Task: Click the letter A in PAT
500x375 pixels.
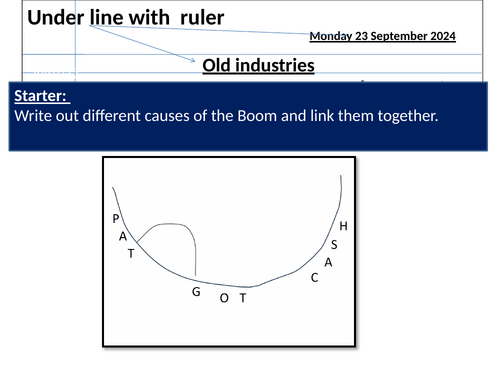Action: point(123,236)
